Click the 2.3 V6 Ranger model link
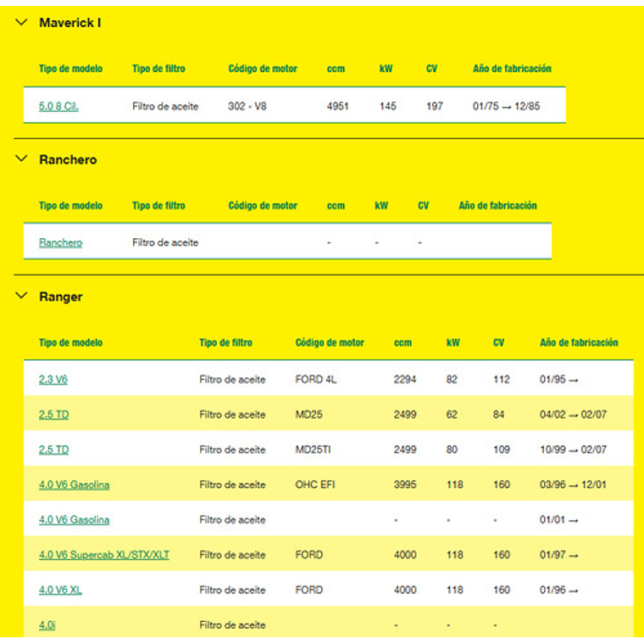Screen dimensions: 644x644 tap(53, 380)
